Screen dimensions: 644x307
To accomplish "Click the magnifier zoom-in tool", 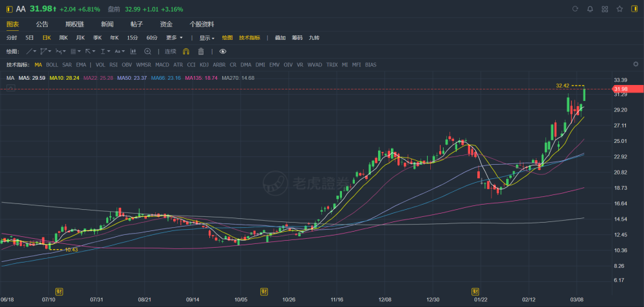I will [148, 51].
